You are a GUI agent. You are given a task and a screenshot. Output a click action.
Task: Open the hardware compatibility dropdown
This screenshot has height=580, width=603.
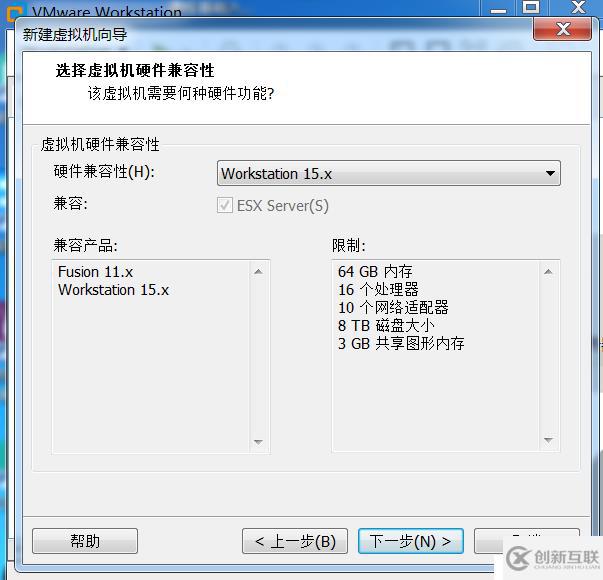pos(388,173)
